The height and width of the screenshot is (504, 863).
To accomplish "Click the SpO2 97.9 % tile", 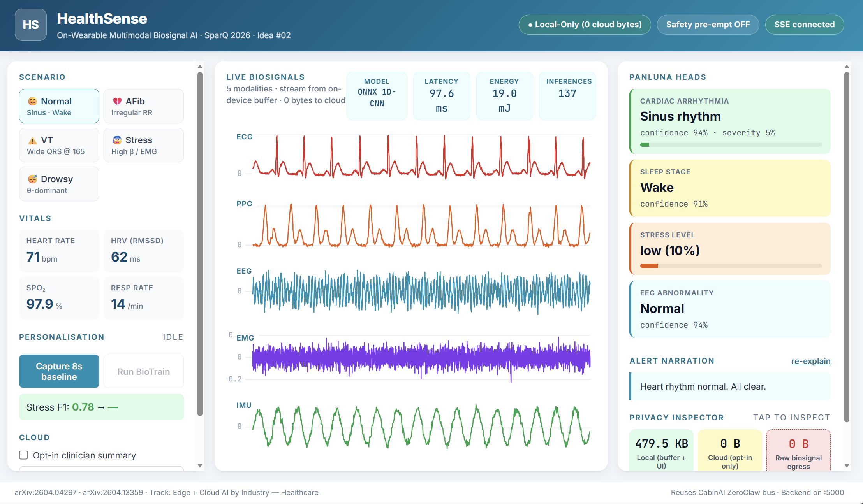I will tap(59, 298).
